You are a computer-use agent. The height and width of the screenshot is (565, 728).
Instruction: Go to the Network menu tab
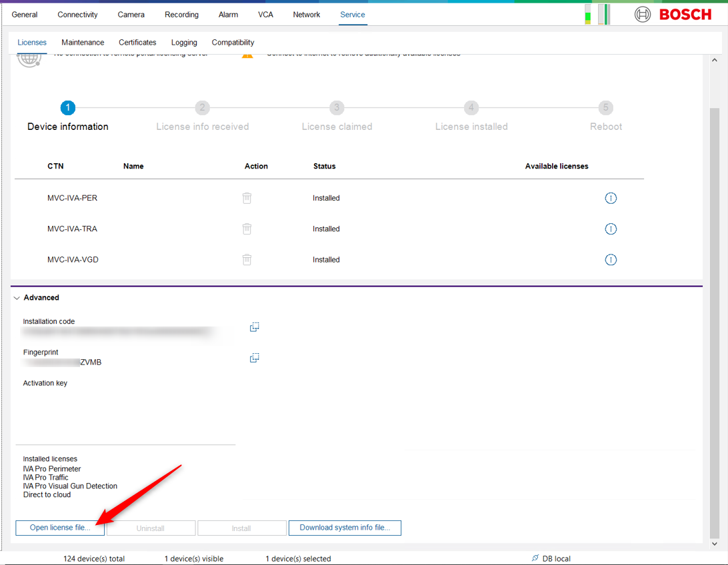point(306,15)
